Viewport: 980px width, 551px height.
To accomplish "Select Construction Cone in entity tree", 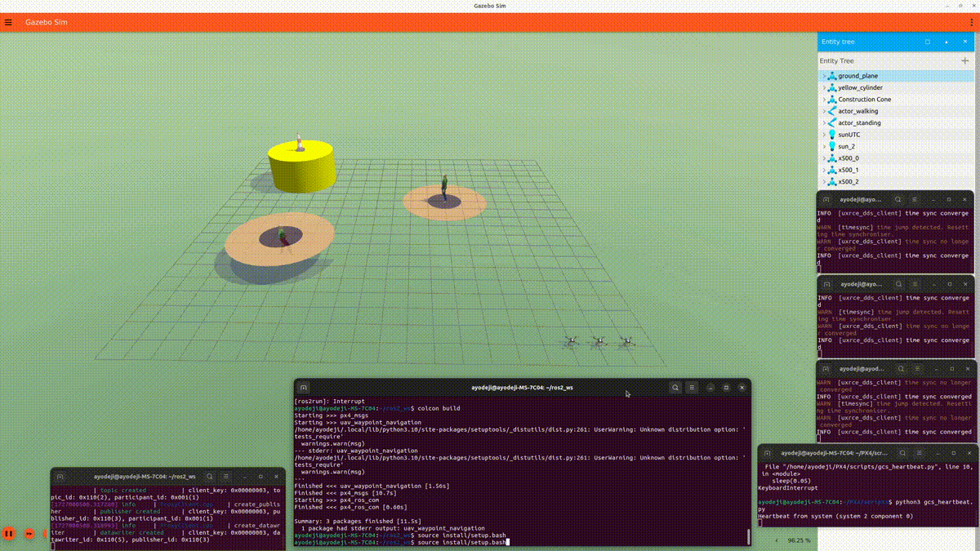I will coord(864,100).
